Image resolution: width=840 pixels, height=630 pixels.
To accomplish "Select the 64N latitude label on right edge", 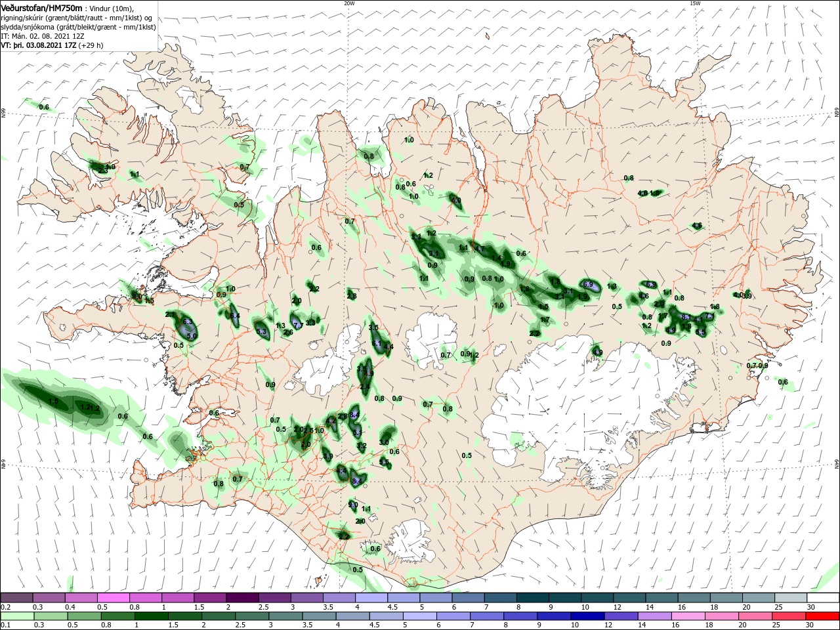I will click(x=837, y=464).
